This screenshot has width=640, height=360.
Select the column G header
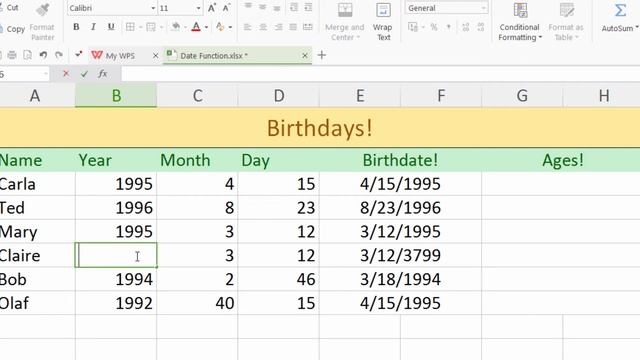tap(522, 96)
